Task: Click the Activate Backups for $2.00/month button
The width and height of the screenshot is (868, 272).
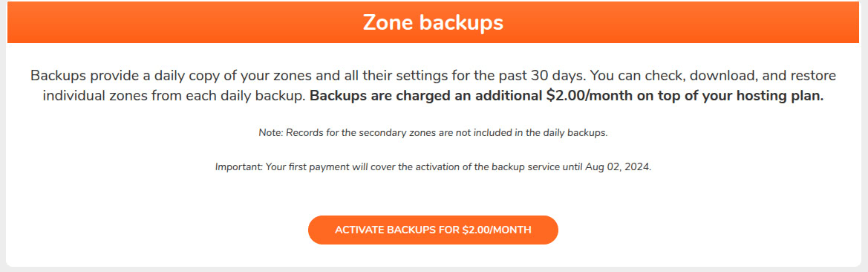Action: (433, 230)
